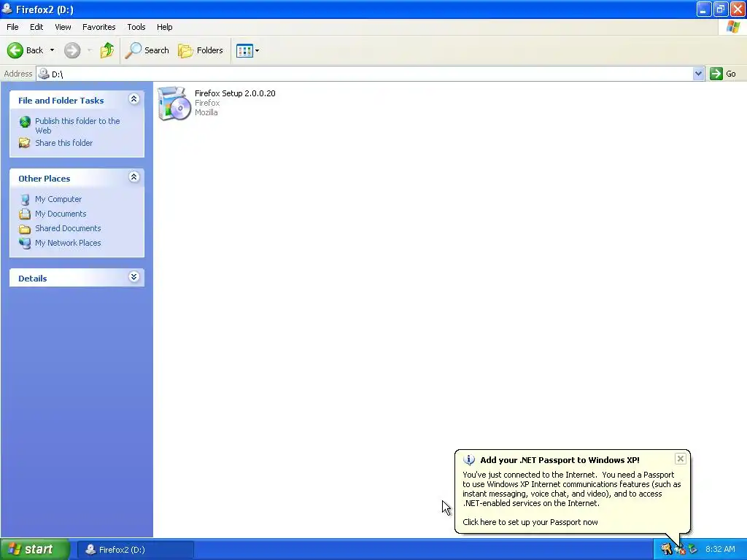Collapse the Other Places panel
The width and height of the screenshot is (747, 560).
click(x=134, y=177)
